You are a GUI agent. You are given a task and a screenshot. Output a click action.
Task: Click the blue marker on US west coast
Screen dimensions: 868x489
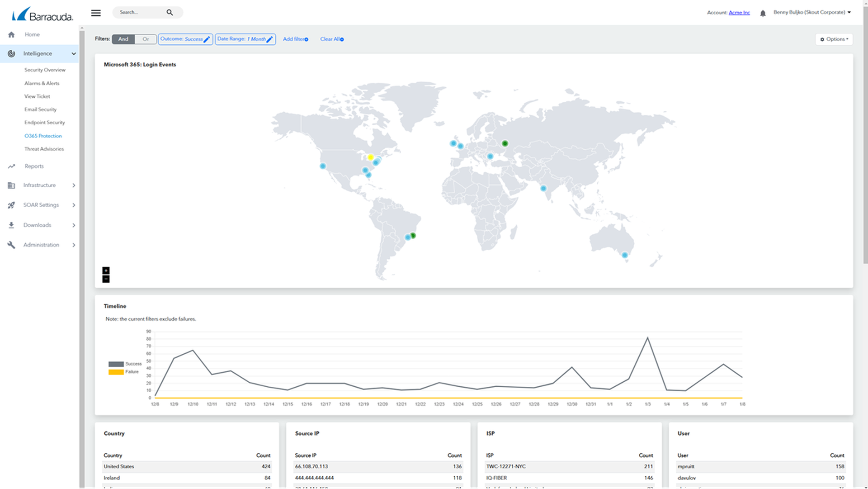click(323, 166)
